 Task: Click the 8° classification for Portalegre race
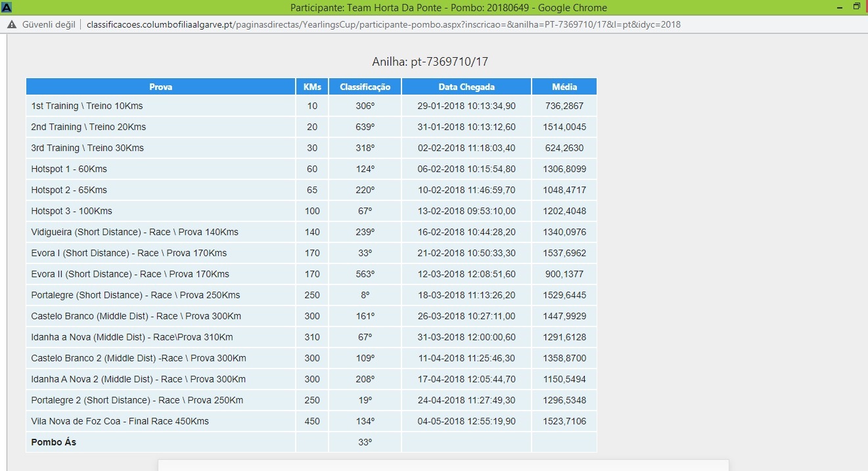click(x=364, y=295)
